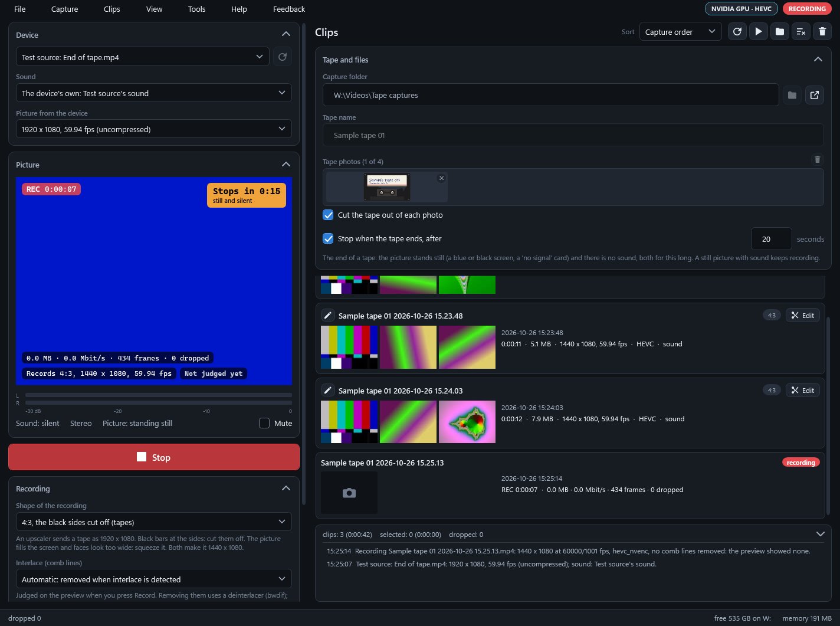Edit clip Sample tape 01 15.23.48
The height and width of the screenshot is (626, 840).
[x=802, y=316]
